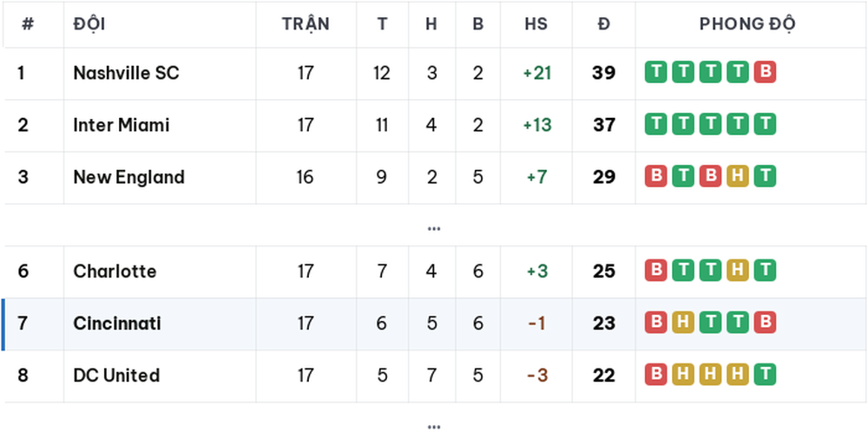The width and height of the screenshot is (868, 445).
Task: Expand hidden rows below DC United
Action: click(x=434, y=427)
